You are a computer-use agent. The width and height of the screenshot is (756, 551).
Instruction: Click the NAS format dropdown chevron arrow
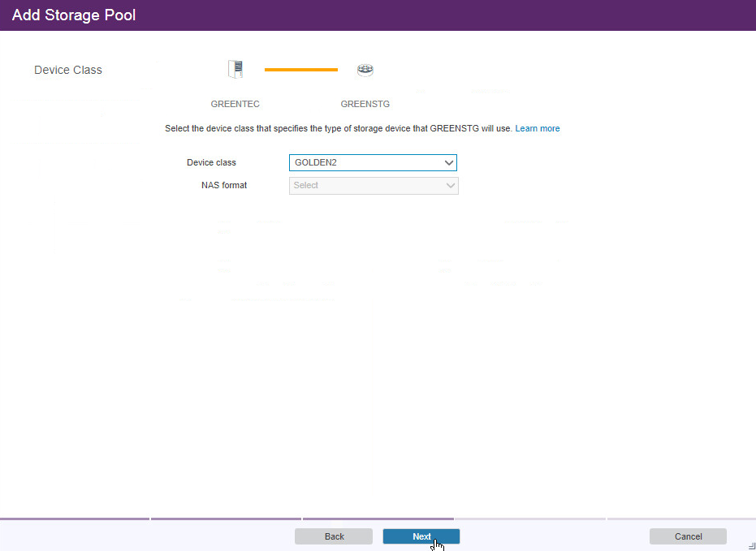coord(451,185)
